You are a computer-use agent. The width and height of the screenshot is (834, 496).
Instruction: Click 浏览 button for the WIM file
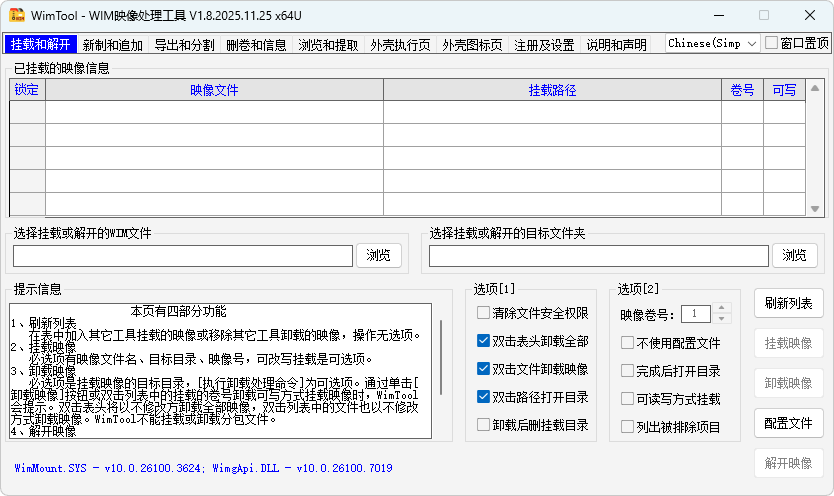coord(379,256)
